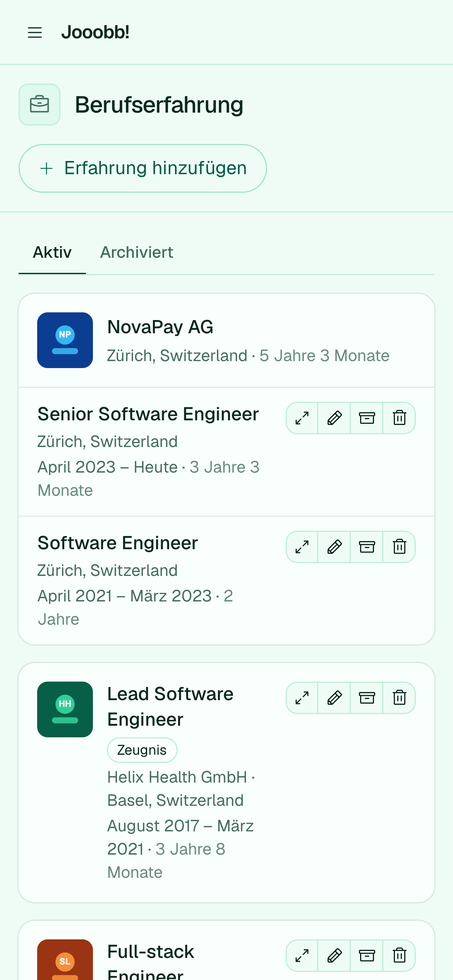The height and width of the screenshot is (980, 453).
Task: Open the hamburger navigation menu
Action: click(35, 33)
